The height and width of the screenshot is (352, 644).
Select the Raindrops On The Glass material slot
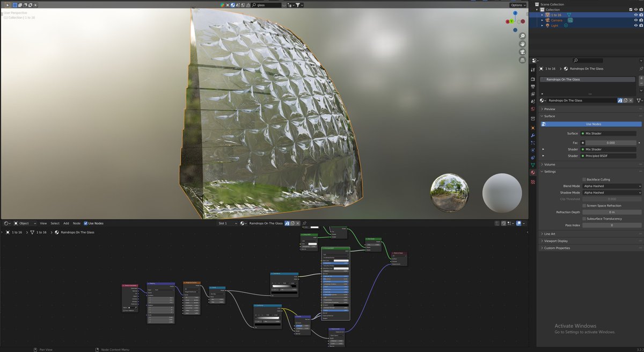coord(589,80)
